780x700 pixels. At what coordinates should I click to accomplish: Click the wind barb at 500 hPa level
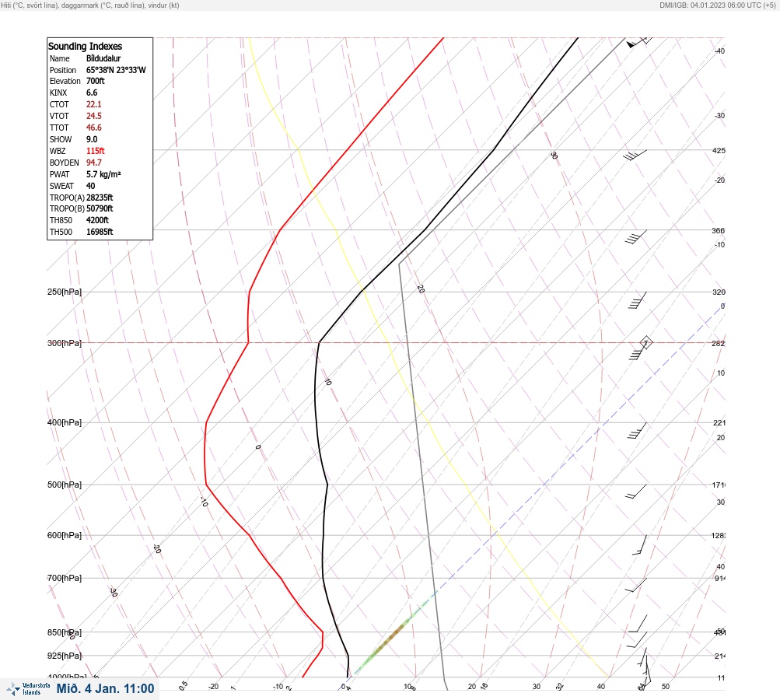[x=636, y=491]
